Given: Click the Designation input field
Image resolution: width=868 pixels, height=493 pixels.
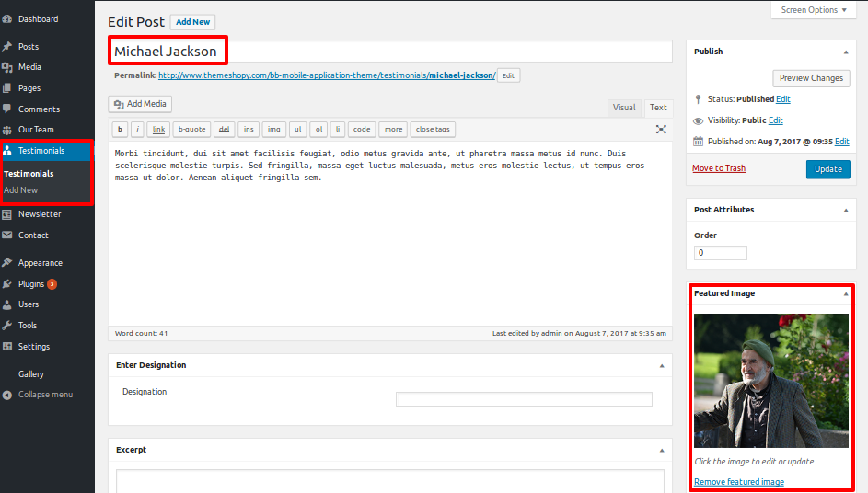Looking at the screenshot, I should 524,399.
